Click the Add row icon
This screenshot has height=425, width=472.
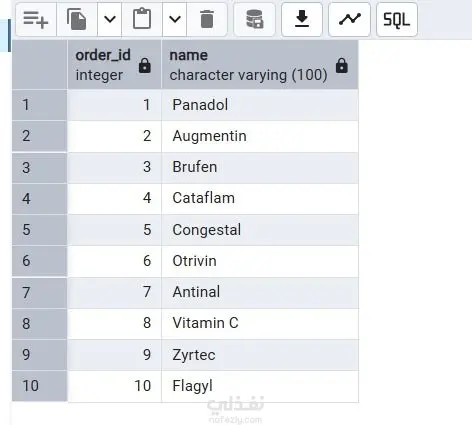point(36,19)
